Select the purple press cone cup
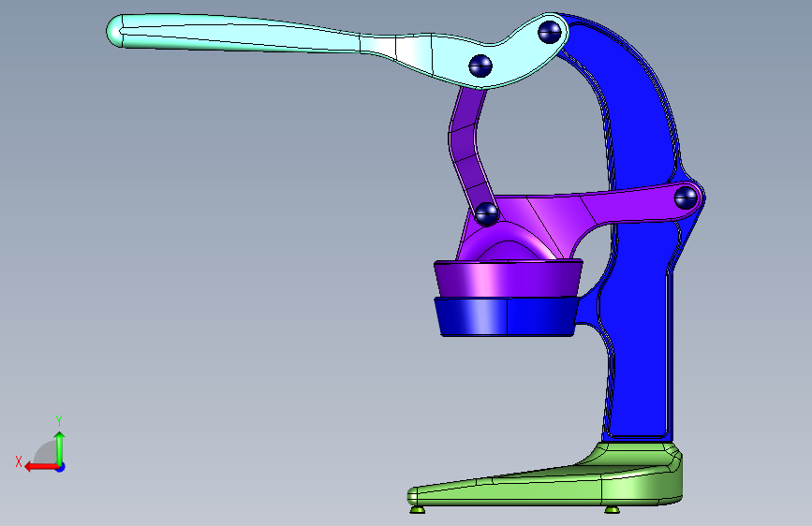 [x=508, y=278]
